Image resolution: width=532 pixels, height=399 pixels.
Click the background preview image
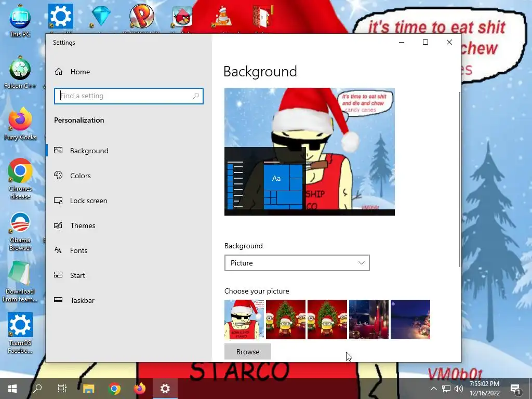tap(310, 152)
